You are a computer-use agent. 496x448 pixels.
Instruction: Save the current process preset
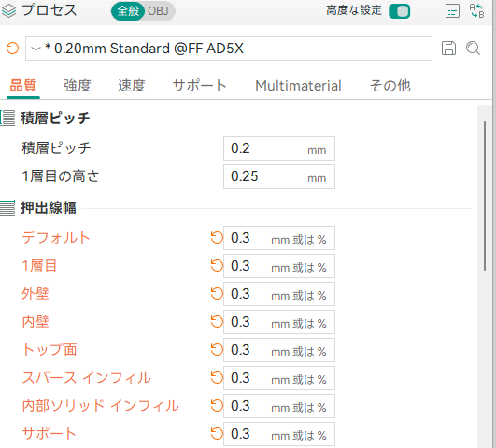pyautogui.click(x=448, y=49)
